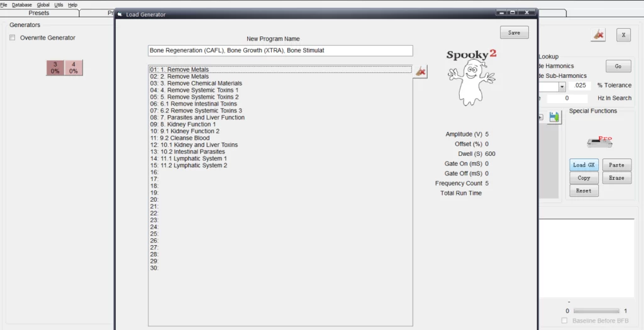Open the Database menu

point(22,4)
